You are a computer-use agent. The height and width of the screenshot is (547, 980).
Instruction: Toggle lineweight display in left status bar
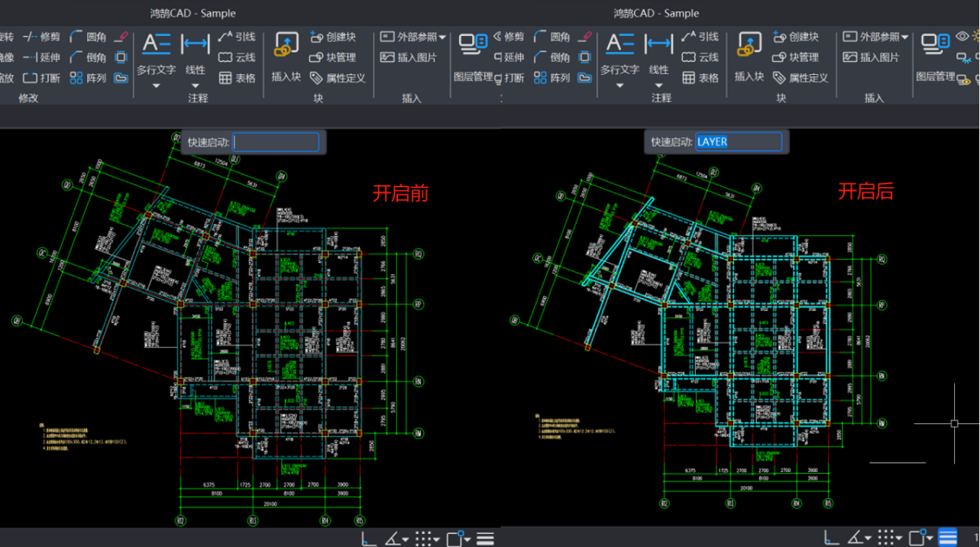coord(485,539)
